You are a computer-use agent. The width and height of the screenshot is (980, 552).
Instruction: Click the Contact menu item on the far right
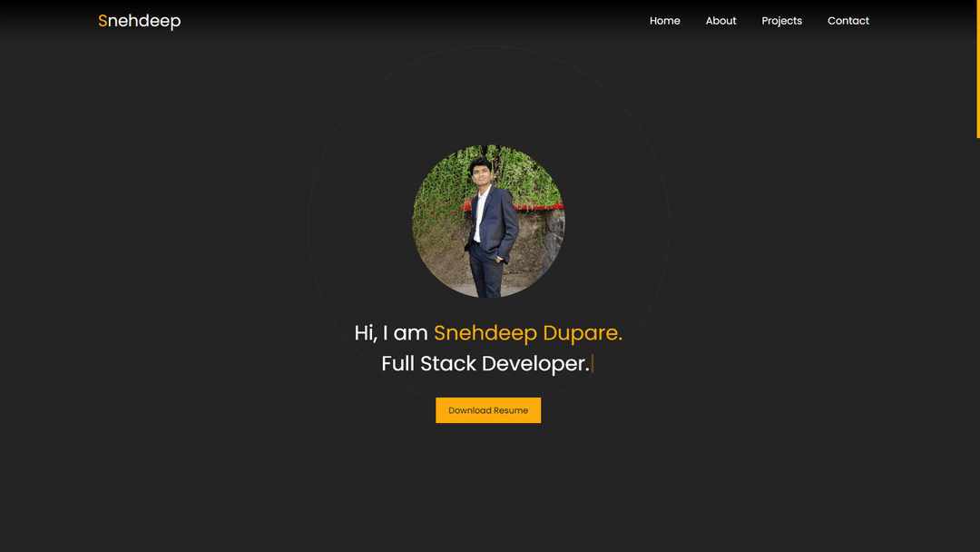tap(848, 20)
